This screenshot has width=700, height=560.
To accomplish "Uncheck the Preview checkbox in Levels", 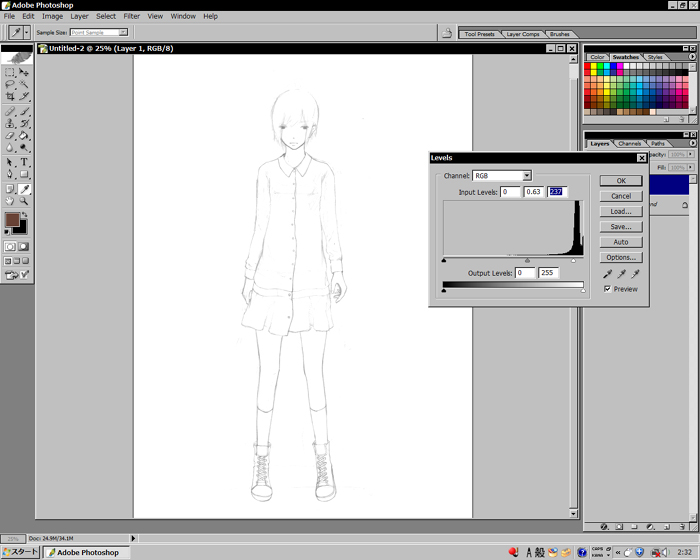I will (608, 289).
